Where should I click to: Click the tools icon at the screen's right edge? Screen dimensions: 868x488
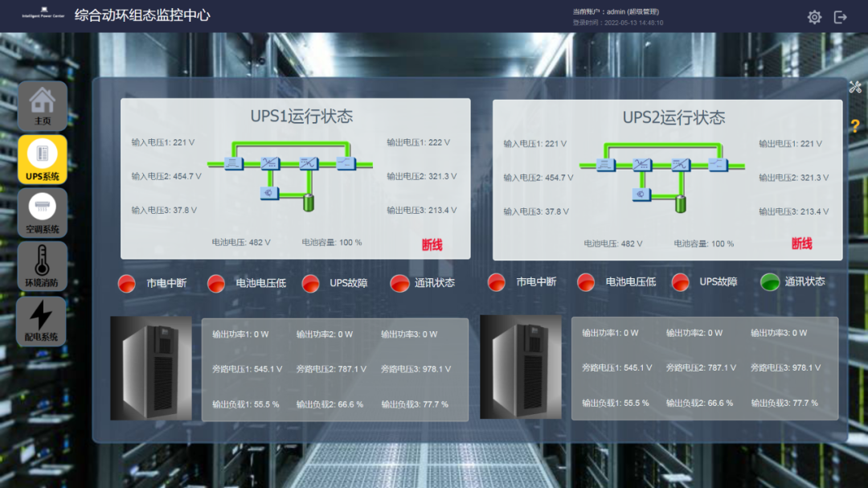[856, 87]
